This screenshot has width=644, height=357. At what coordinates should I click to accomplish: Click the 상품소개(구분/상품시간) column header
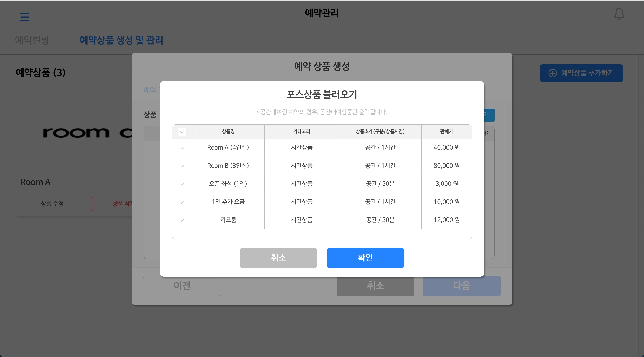tap(380, 131)
